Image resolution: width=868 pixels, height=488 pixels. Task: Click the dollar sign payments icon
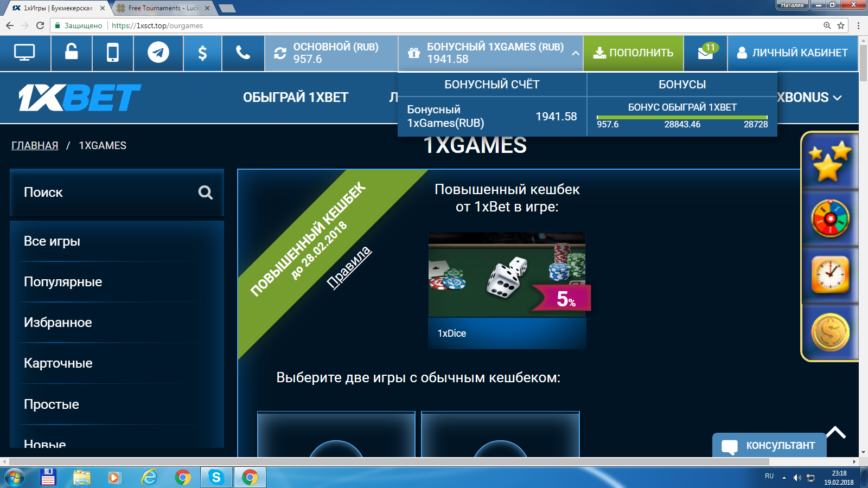[202, 53]
